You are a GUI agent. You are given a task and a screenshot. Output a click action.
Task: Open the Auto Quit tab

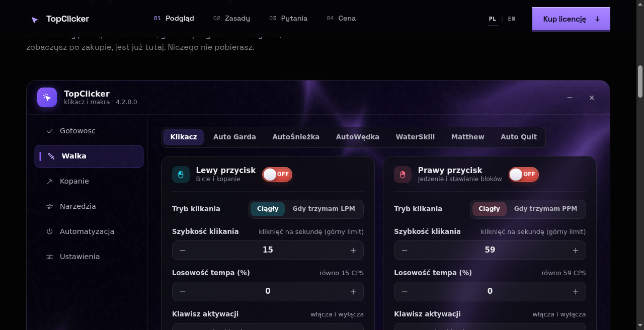[x=519, y=137]
